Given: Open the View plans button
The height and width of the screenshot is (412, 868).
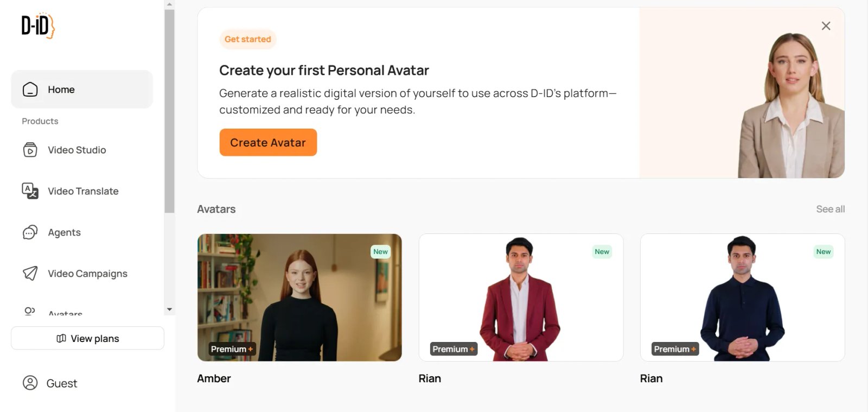Looking at the screenshot, I should pyautogui.click(x=87, y=338).
